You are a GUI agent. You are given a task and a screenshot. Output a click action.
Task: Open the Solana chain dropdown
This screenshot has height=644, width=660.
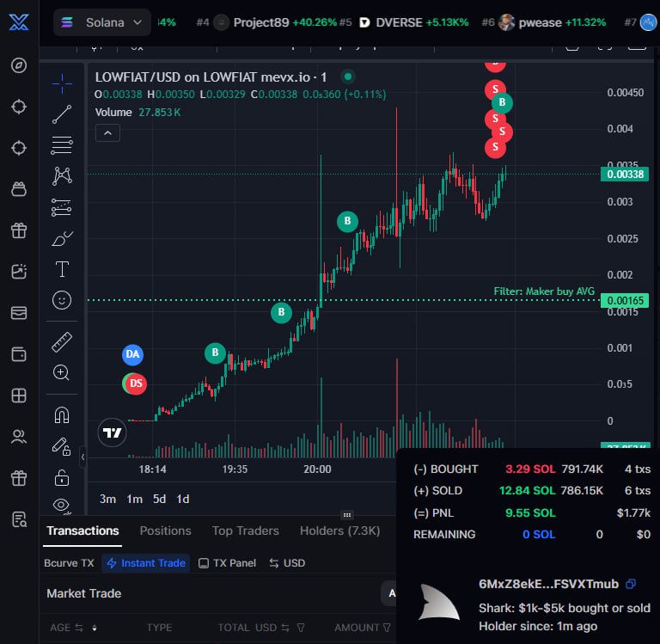(102, 22)
